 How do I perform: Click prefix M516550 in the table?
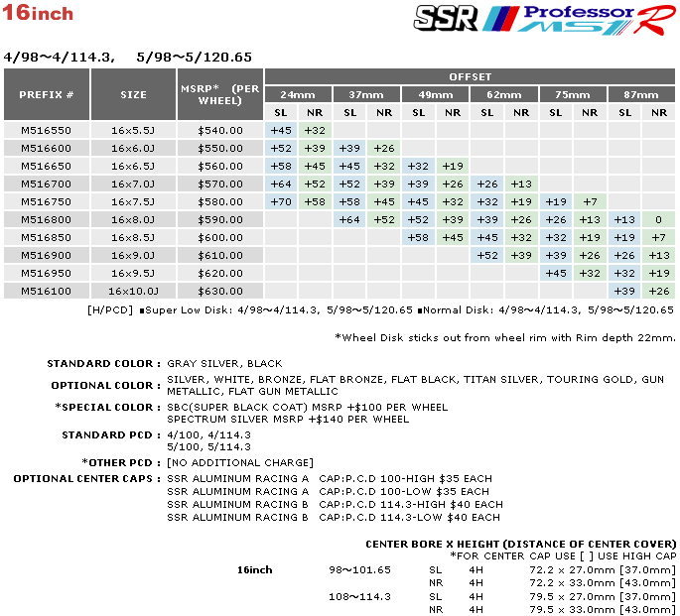46,130
